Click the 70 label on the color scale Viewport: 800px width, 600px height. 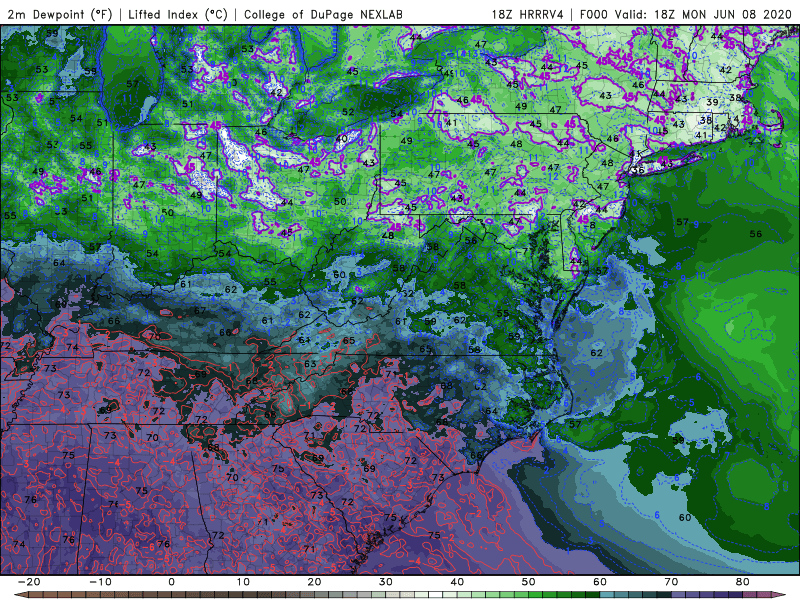tap(671, 582)
